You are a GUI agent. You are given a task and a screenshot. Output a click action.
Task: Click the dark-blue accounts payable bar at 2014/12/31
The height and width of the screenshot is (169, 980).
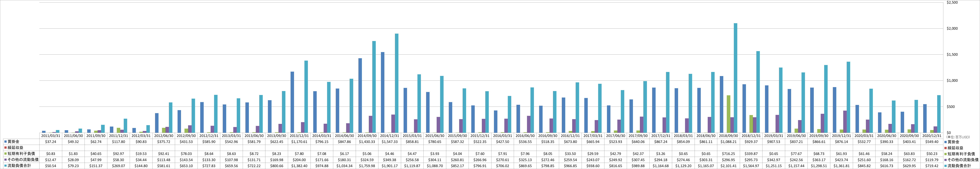[382, 92]
